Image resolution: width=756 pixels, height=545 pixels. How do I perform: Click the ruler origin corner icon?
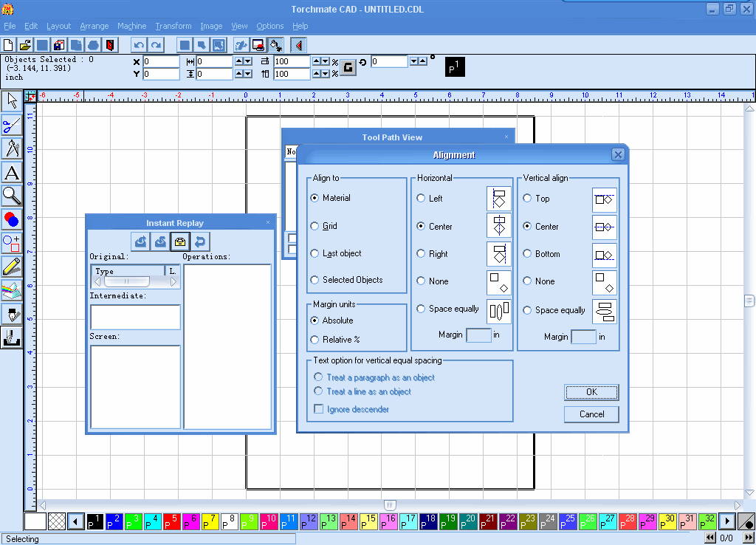[x=30, y=96]
